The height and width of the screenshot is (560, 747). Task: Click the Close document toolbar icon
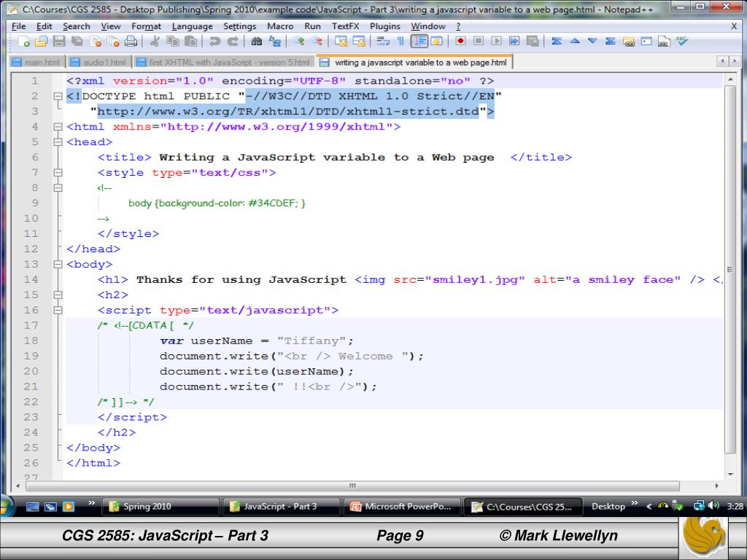coord(96,42)
